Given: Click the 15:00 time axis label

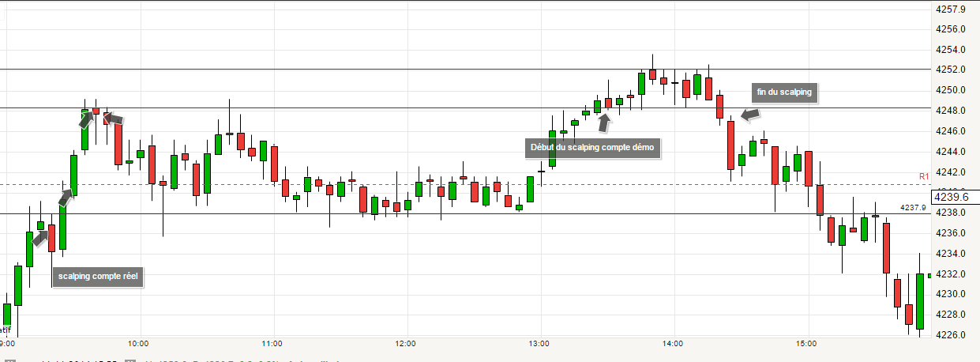Looking at the screenshot, I should point(807,344).
